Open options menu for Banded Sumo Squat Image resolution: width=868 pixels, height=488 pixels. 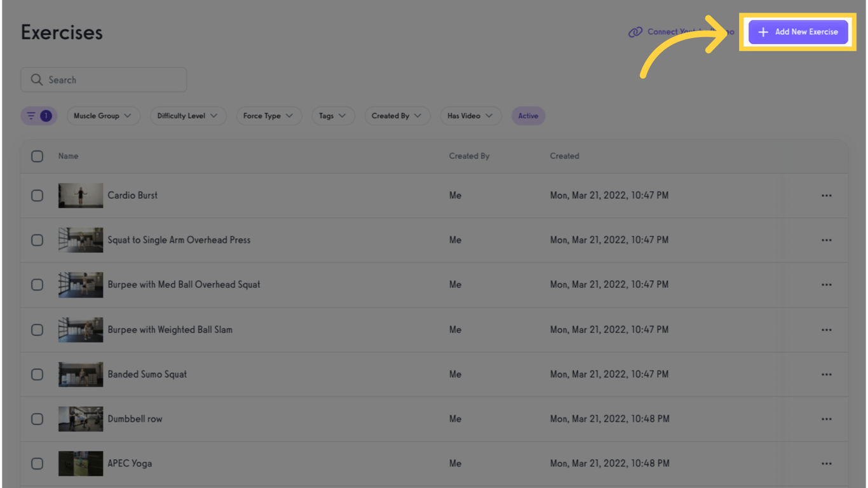click(826, 374)
